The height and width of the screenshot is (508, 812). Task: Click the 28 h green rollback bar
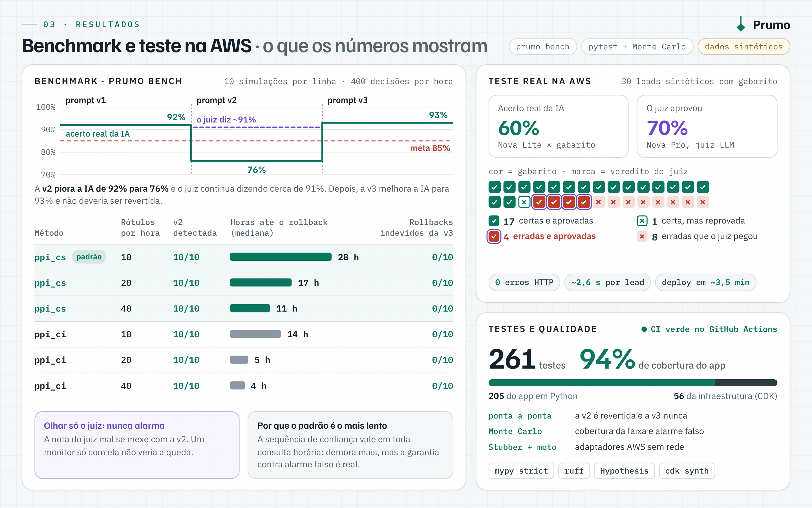pos(281,257)
